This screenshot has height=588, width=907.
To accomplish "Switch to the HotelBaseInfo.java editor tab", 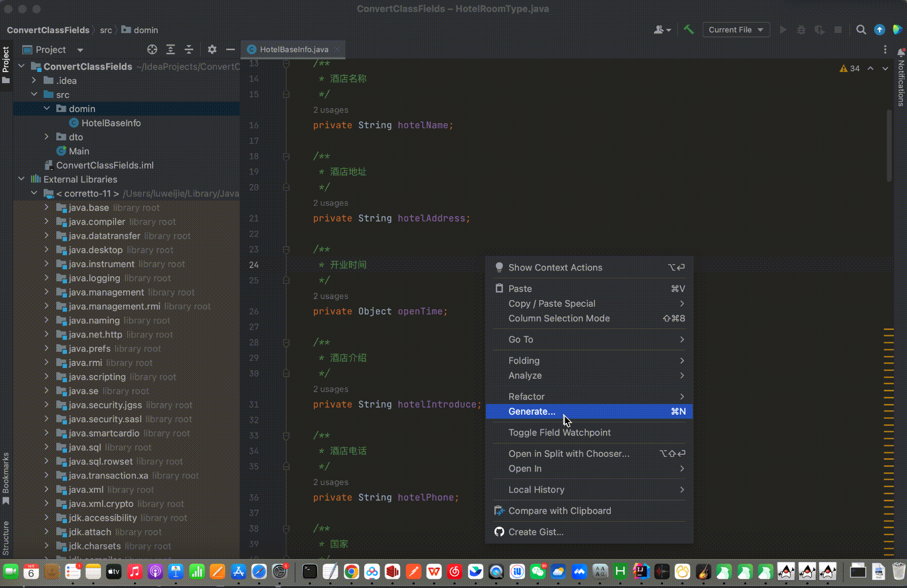I will [x=293, y=50].
